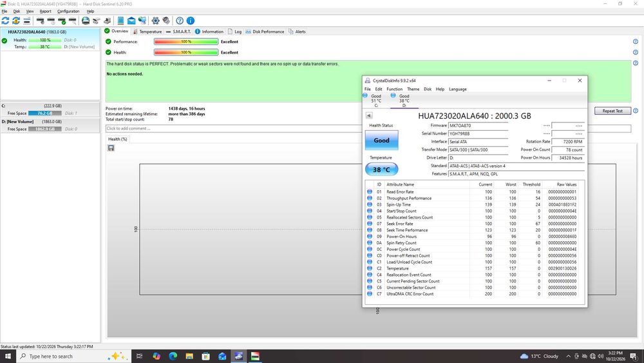Open Microsoft Edge from the taskbar

(x=173, y=356)
